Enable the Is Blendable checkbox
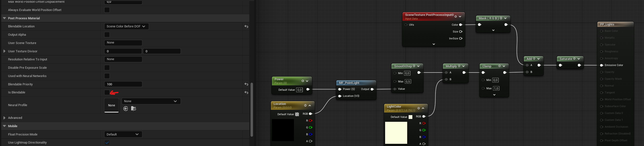Screen dimensions: 644x146 click(107, 92)
